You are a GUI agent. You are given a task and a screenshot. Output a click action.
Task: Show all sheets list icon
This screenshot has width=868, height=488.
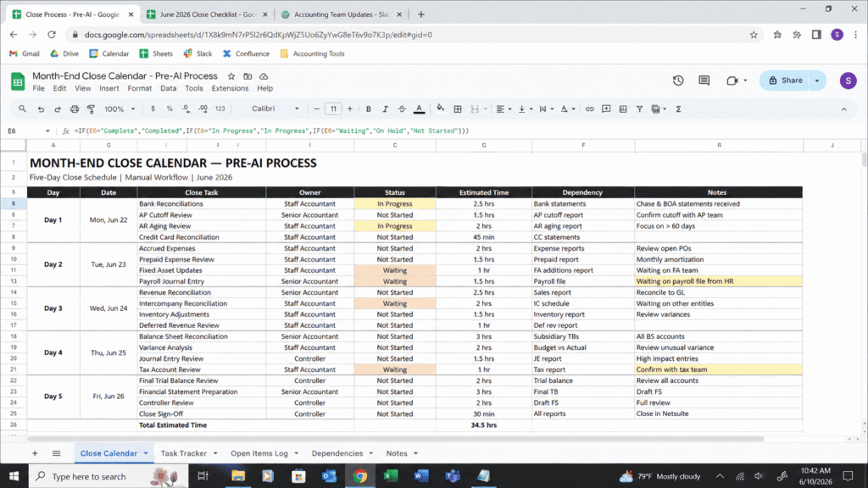[x=56, y=453]
